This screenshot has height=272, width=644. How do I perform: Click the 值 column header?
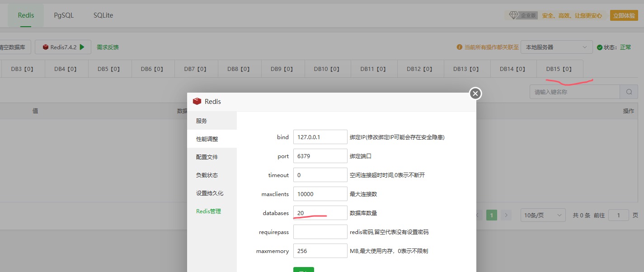[35, 111]
